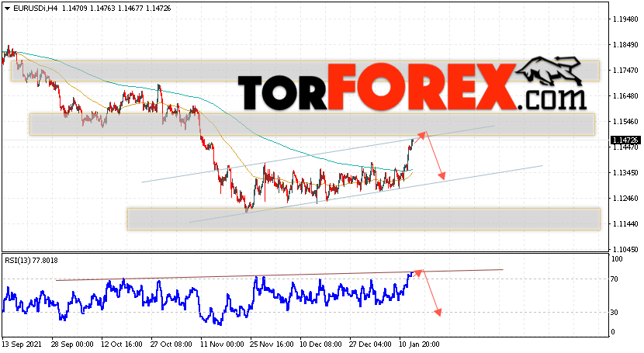
Task: Click the 1.13450 price axis label
Action: click(625, 172)
